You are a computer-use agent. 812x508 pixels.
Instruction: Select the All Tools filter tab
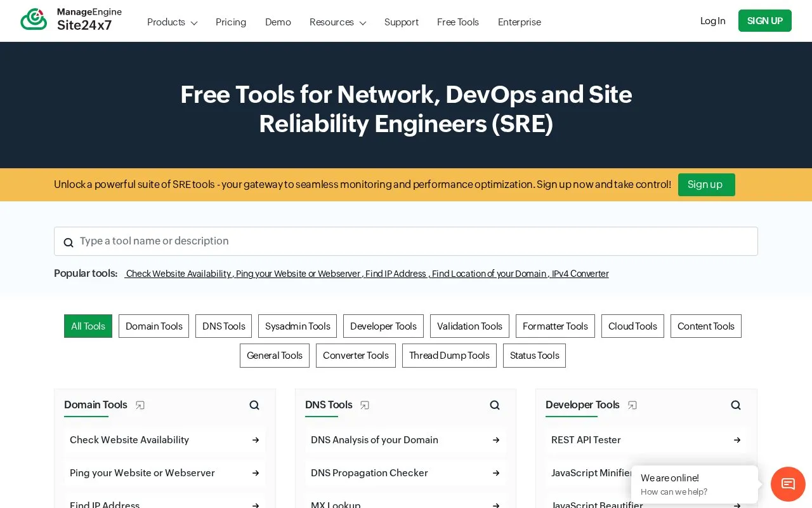[88, 326]
